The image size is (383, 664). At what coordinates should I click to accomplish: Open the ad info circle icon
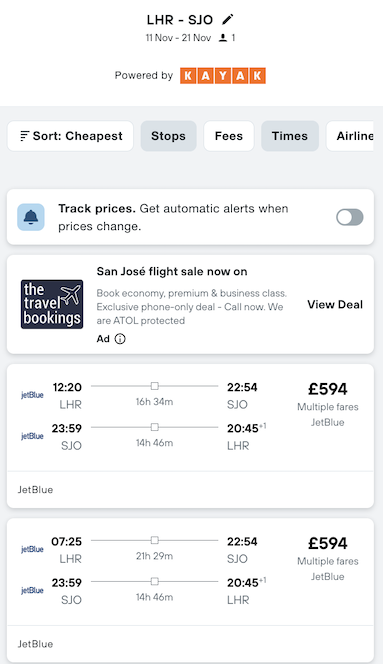click(x=120, y=339)
